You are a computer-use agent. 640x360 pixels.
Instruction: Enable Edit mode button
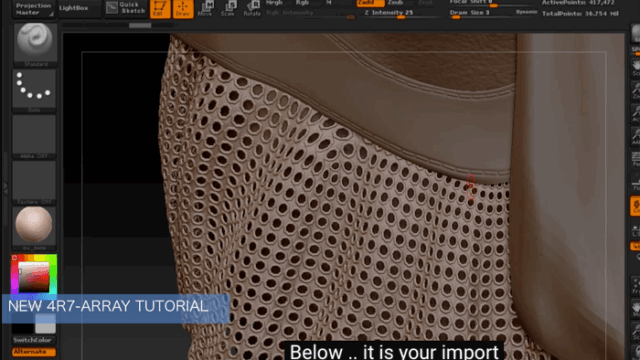(160, 9)
